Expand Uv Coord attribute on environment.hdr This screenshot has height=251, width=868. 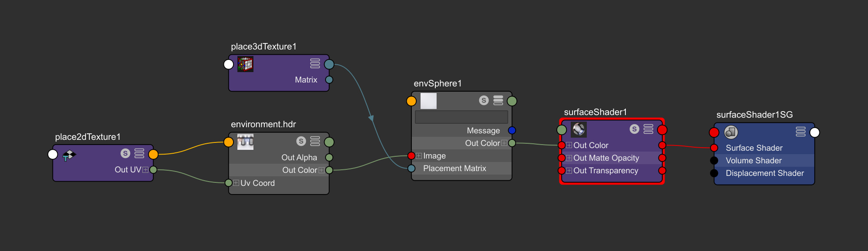click(x=236, y=183)
